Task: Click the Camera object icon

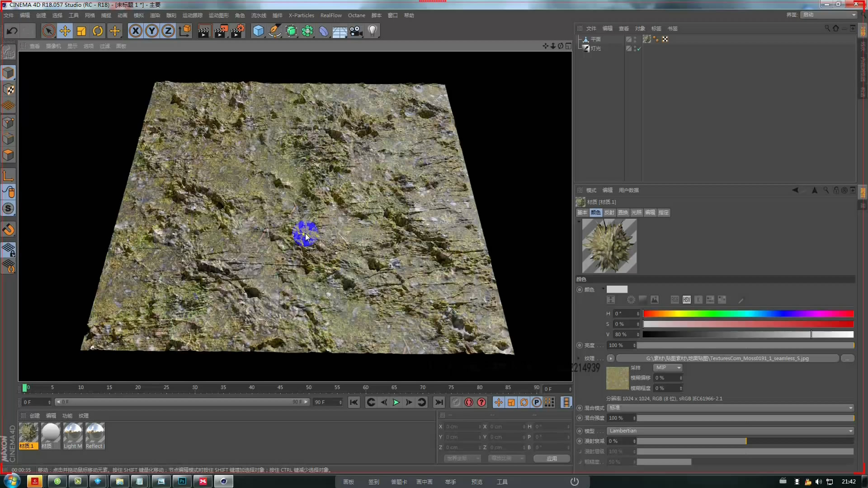Action: [356, 31]
